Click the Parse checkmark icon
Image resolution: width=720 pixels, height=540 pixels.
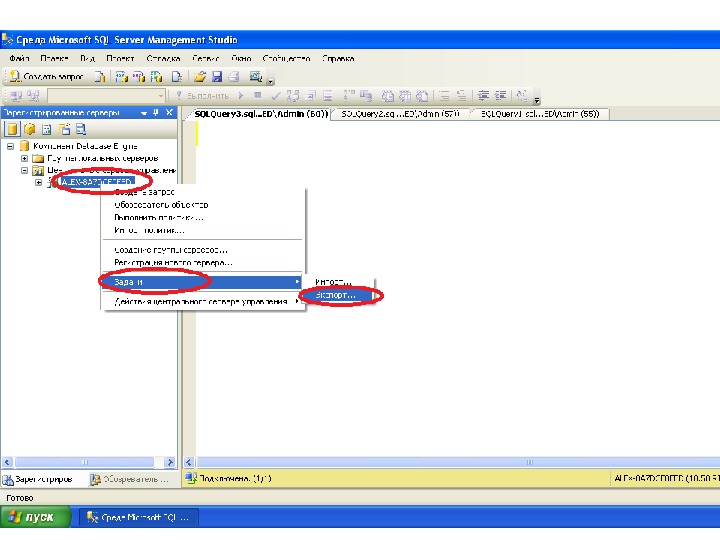coord(276,96)
